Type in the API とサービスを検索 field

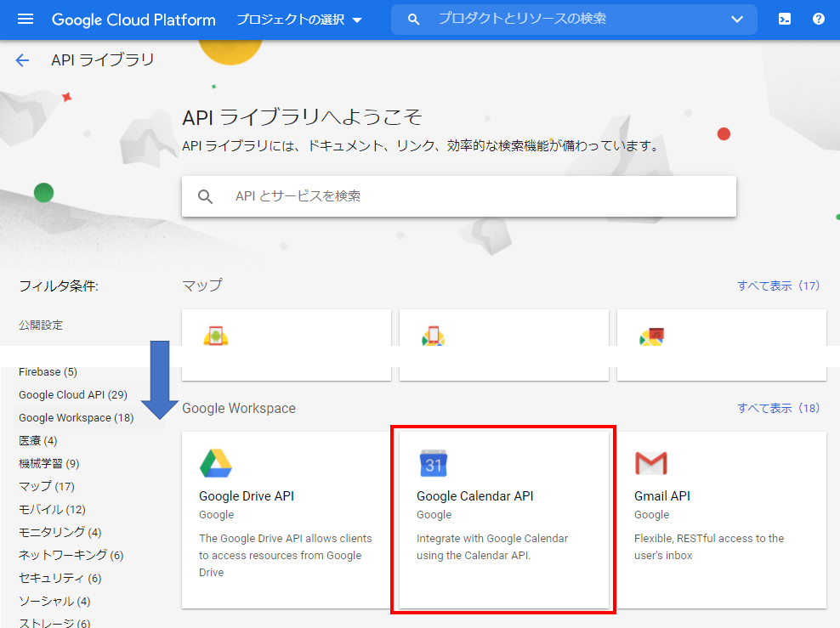click(476, 196)
